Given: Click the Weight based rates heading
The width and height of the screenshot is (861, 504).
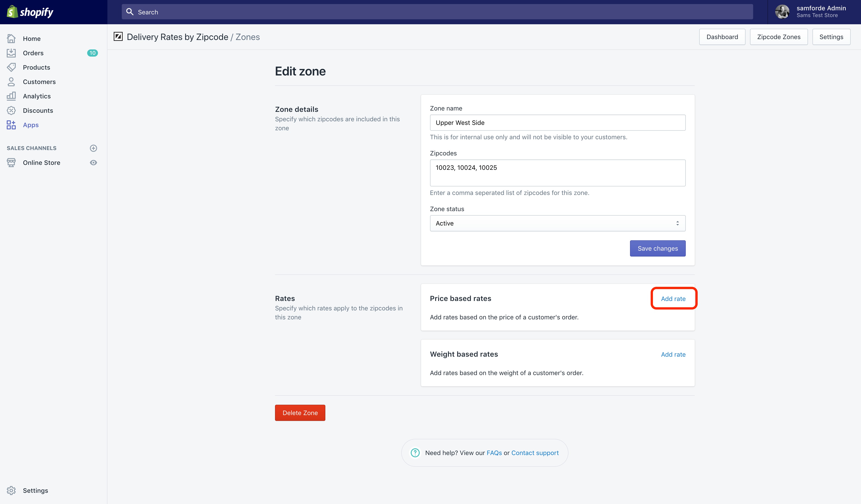Looking at the screenshot, I should coord(464,354).
